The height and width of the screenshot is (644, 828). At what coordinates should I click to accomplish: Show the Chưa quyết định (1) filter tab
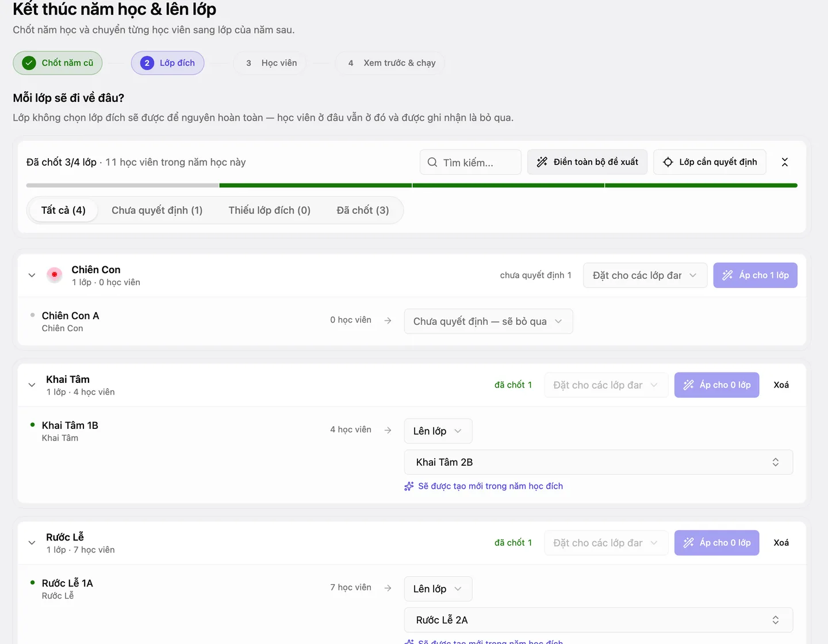[x=157, y=210]
